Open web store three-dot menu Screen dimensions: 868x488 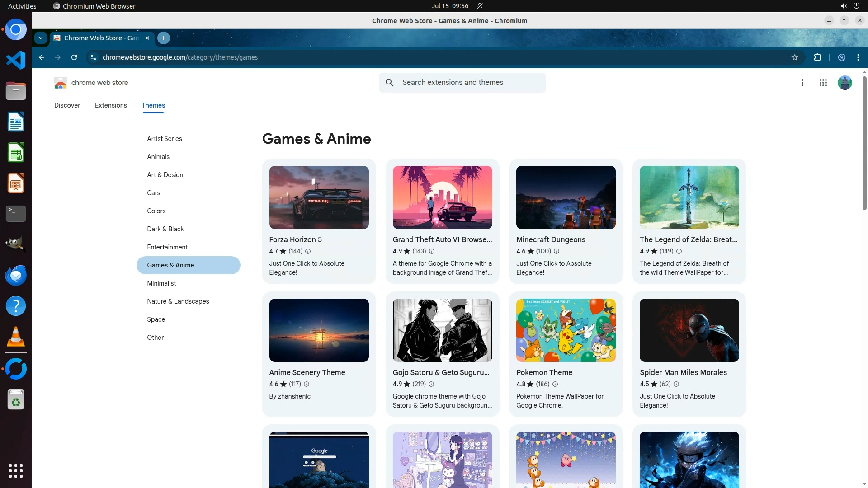802,83
